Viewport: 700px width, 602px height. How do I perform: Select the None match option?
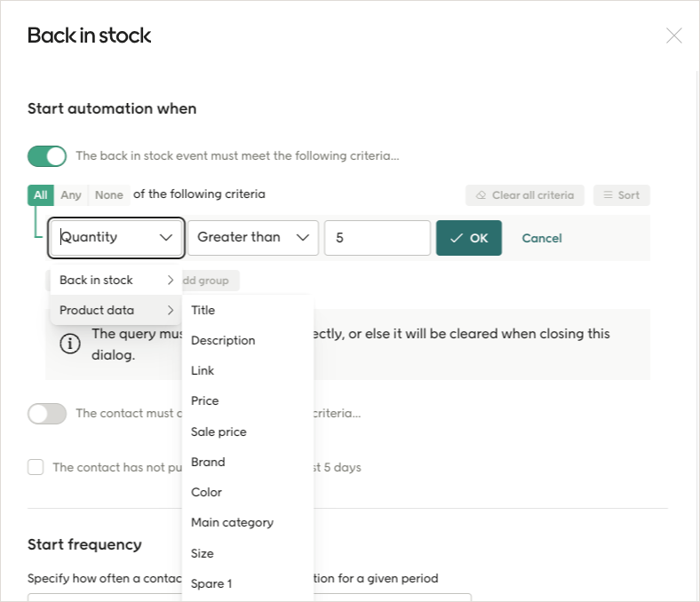(109, 195)
